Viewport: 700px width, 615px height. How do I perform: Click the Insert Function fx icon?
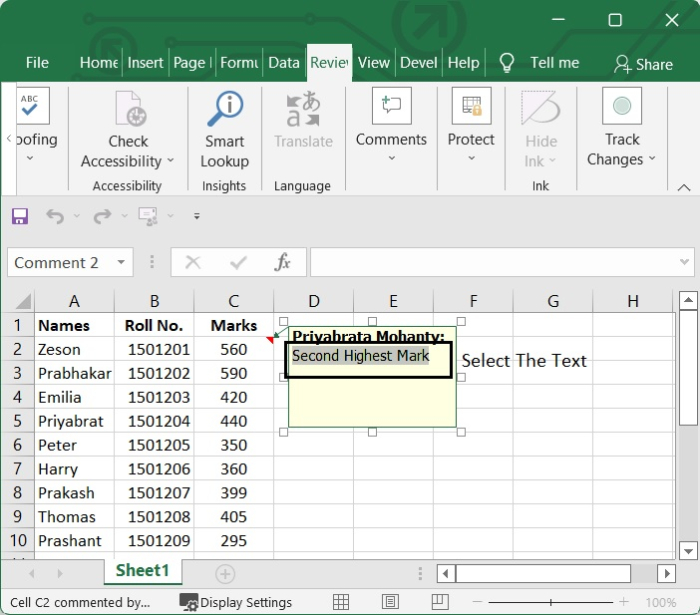coord(283,262)
